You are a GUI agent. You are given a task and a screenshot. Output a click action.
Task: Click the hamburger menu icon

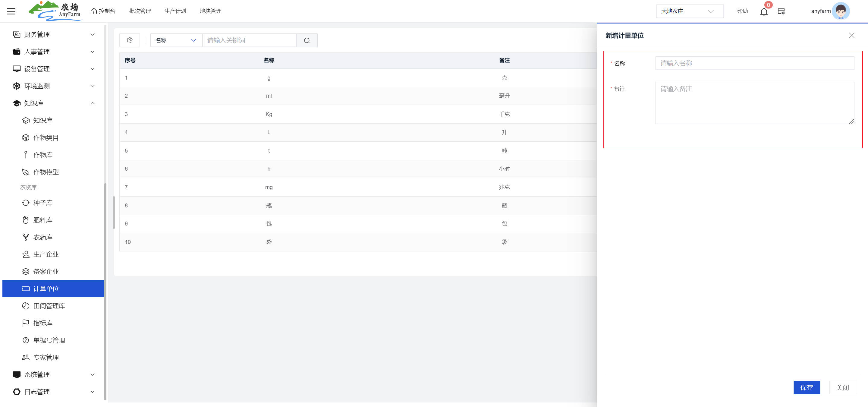pyautogui.click(x=11, y=11)
